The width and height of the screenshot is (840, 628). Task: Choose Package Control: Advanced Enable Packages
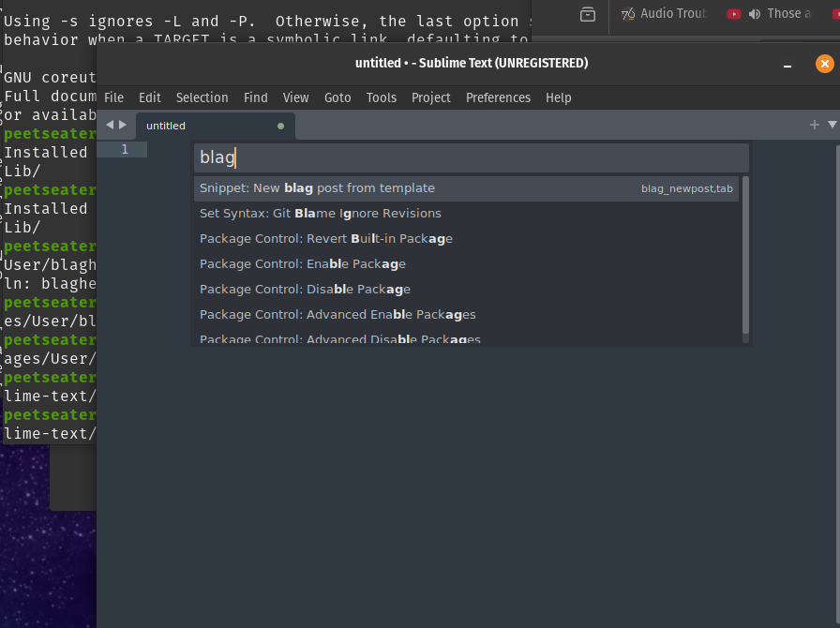coord(466,315)
